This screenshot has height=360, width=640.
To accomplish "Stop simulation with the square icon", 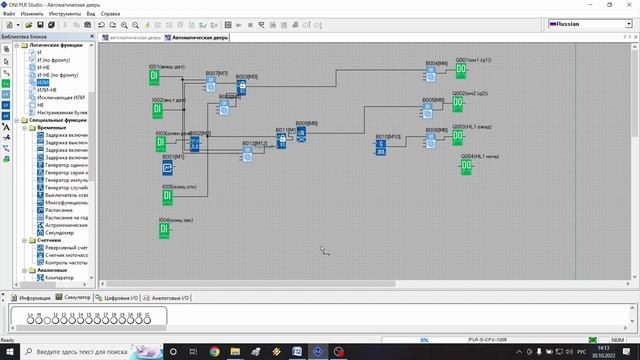I will [x=250, y=25].
